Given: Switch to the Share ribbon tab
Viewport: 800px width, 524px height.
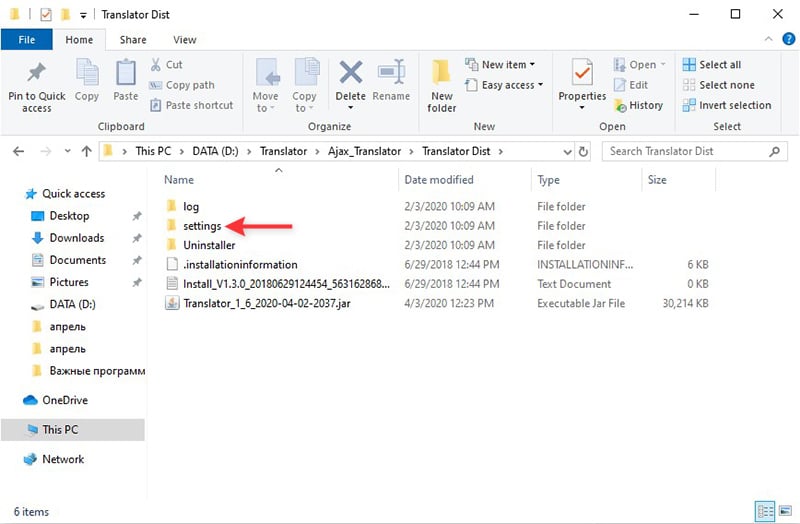Looking at the screenshot, I should pyautogui.click(x=133, y=40).
